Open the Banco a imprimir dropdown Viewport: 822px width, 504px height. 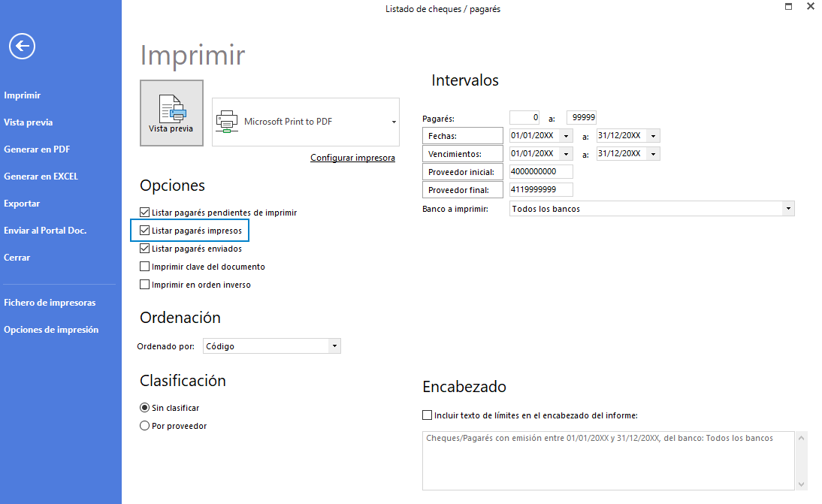coord(787,208)
